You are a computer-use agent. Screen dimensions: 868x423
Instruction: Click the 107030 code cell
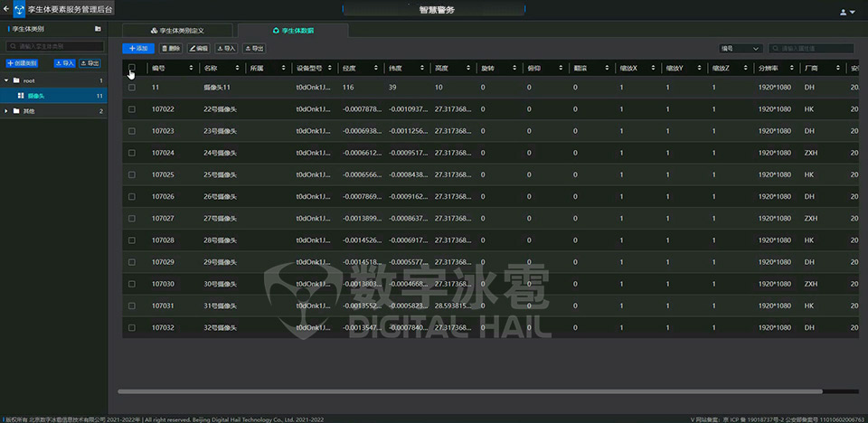coord(163,284)
